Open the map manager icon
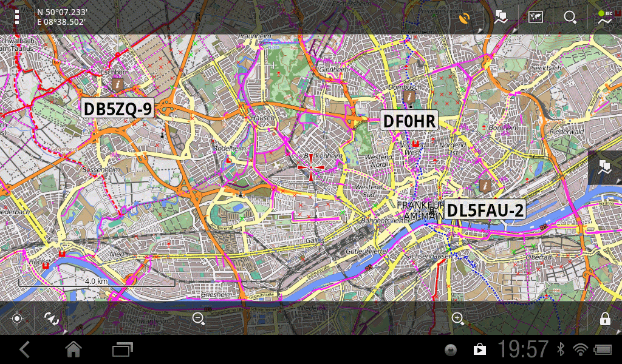 (536, 17)
